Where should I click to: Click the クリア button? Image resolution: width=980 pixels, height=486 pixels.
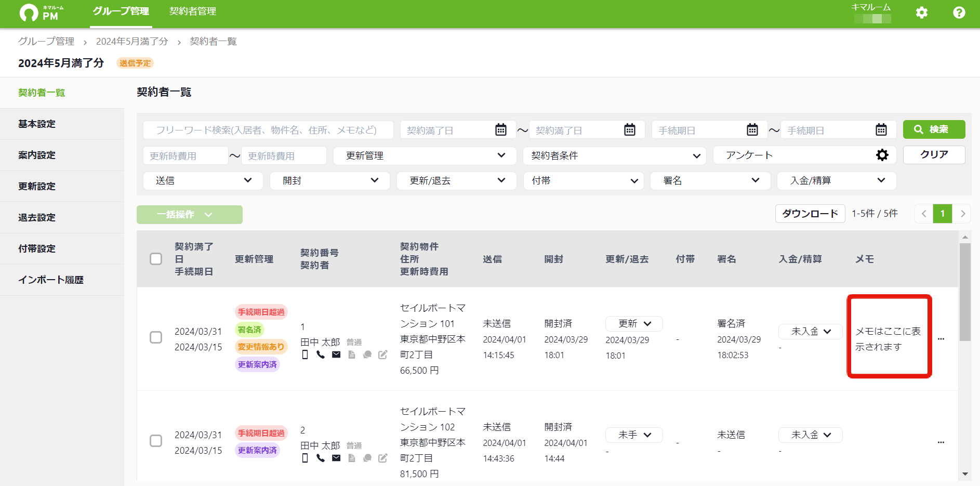coord(934,155)
